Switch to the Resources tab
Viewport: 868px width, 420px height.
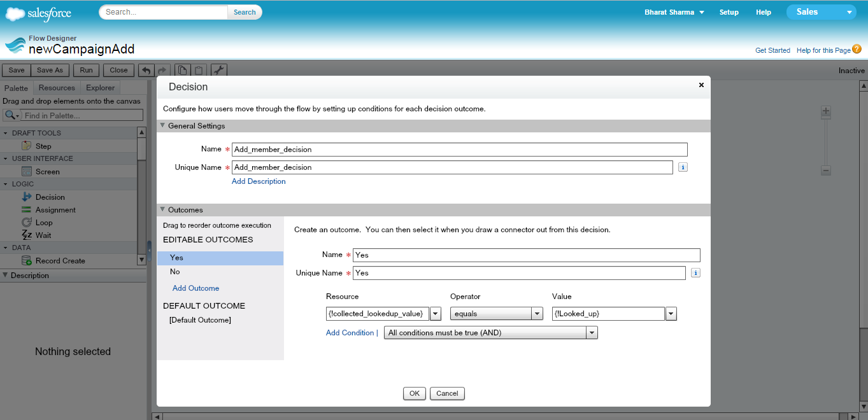pyautogui.click(x=57, y=88)
